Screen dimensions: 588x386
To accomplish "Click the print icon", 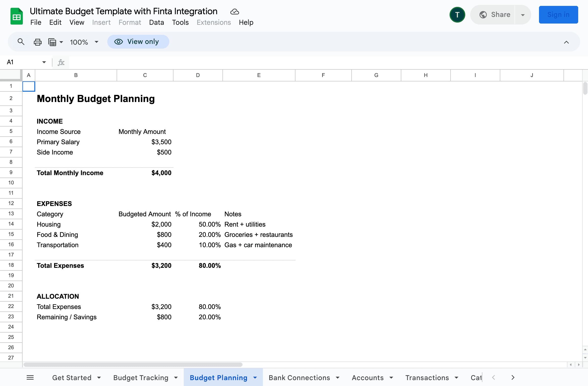I will pos(37,42).
